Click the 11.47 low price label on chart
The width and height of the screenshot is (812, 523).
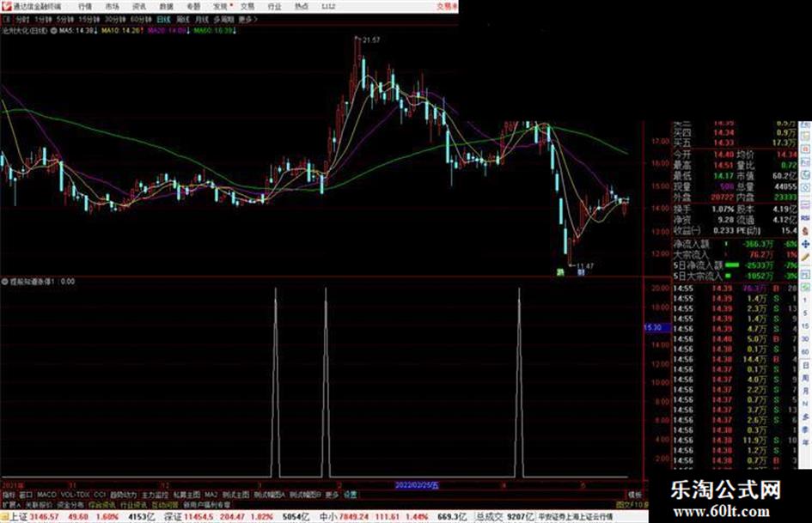pyautogui.click(x=585, y=266)
